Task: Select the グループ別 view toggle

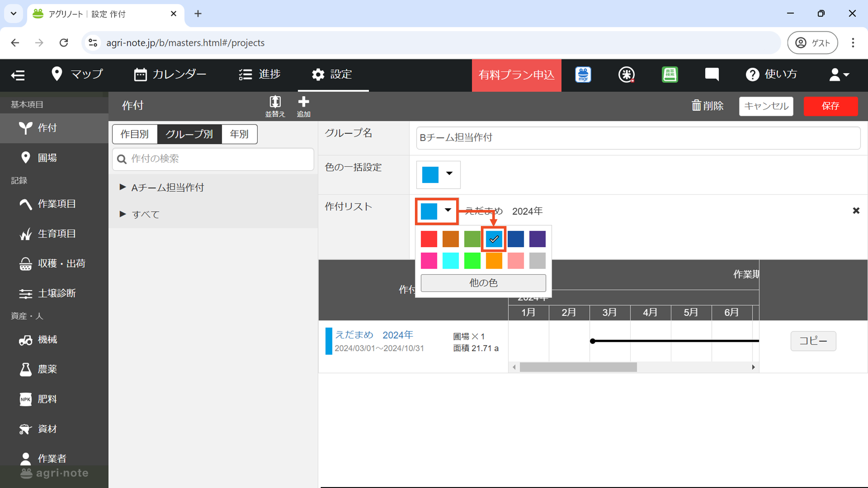Action: pos(189,134)
